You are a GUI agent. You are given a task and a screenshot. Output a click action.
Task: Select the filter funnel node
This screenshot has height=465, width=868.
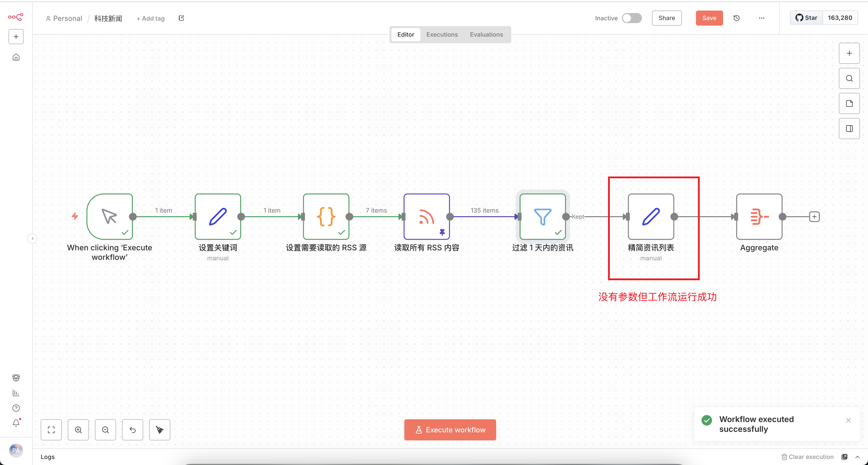[x=542, y=217]
